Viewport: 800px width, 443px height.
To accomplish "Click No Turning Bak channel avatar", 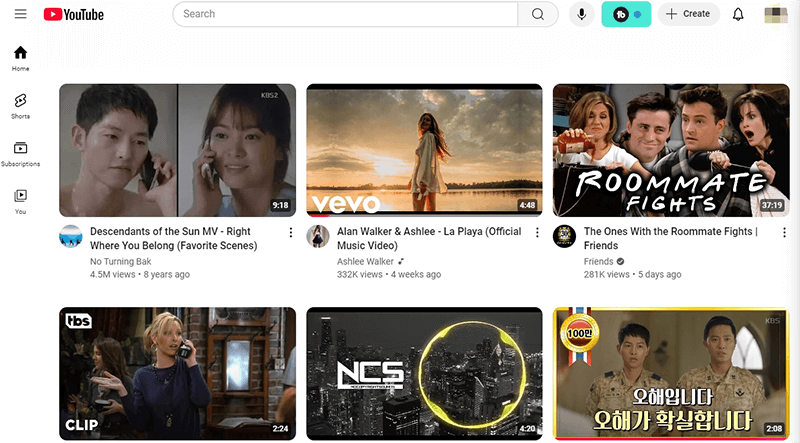I will coord(71,236).
